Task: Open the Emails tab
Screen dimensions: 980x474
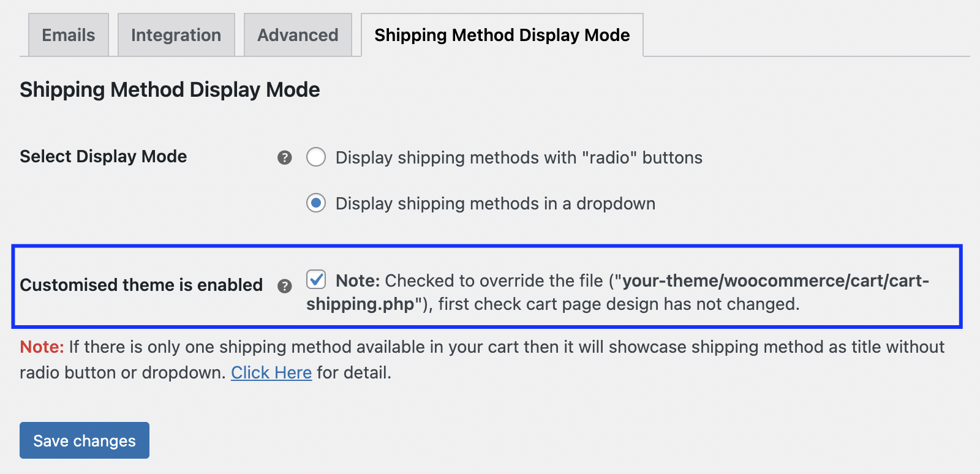Action: pos(69,36)
